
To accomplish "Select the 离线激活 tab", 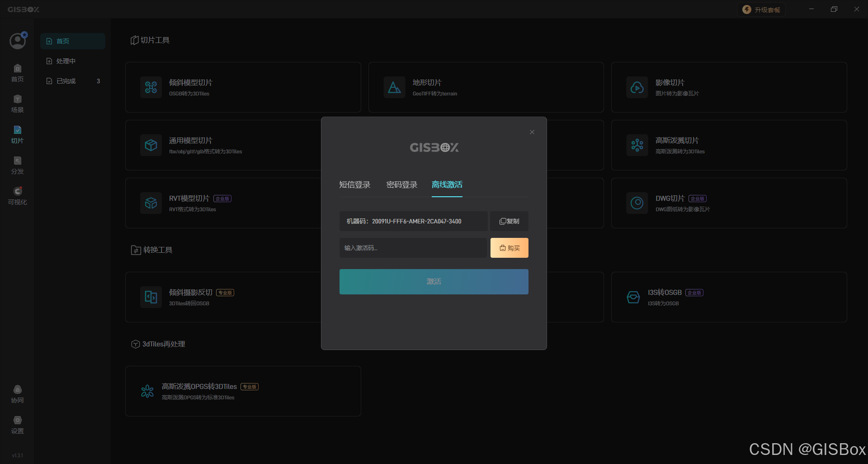I will 447,185.
